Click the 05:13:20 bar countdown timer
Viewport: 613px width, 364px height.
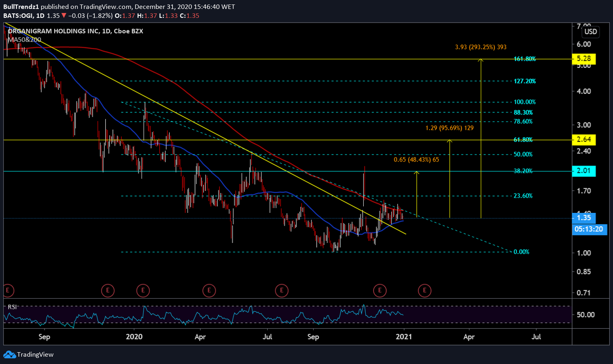tap(591, 228)
